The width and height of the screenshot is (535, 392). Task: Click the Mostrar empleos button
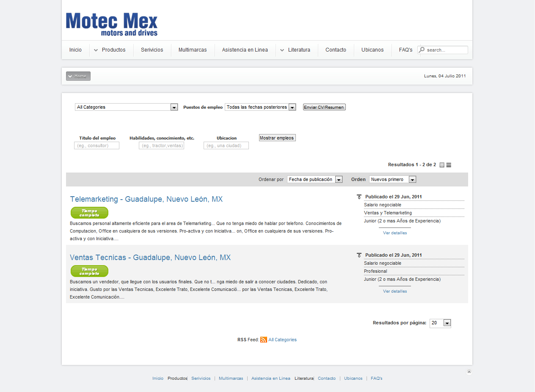pyautogui.click(x=277, y=138)
